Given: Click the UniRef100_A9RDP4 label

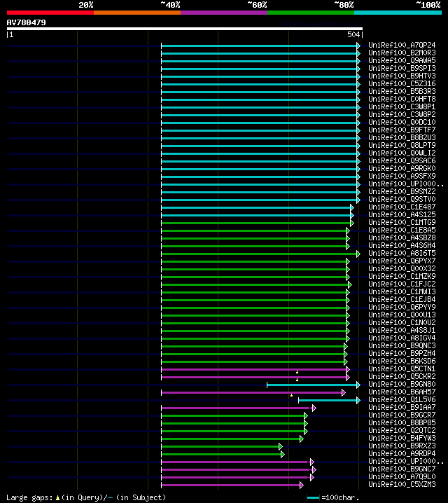Looking at the screenshot, I should 402,453.
